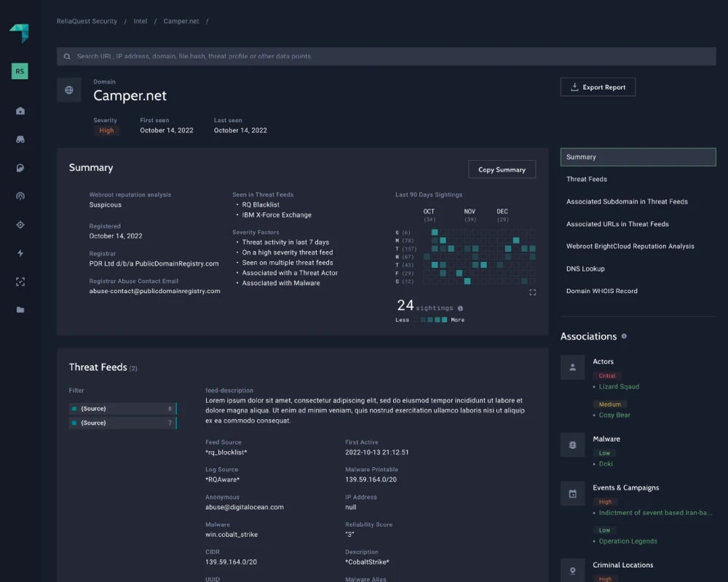Click the brightest swatch in the Less-More legend

[x=444, y=320]
